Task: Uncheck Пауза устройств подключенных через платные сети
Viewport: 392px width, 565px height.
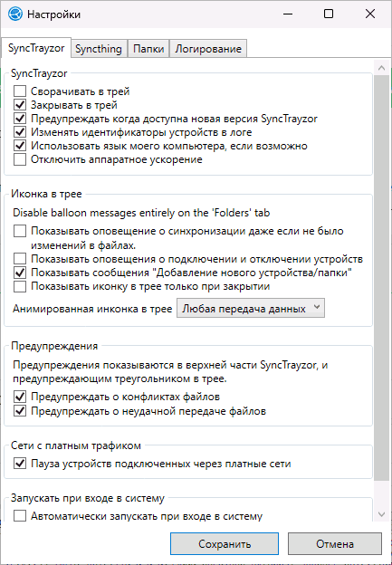Action: (x=20, y=464)
